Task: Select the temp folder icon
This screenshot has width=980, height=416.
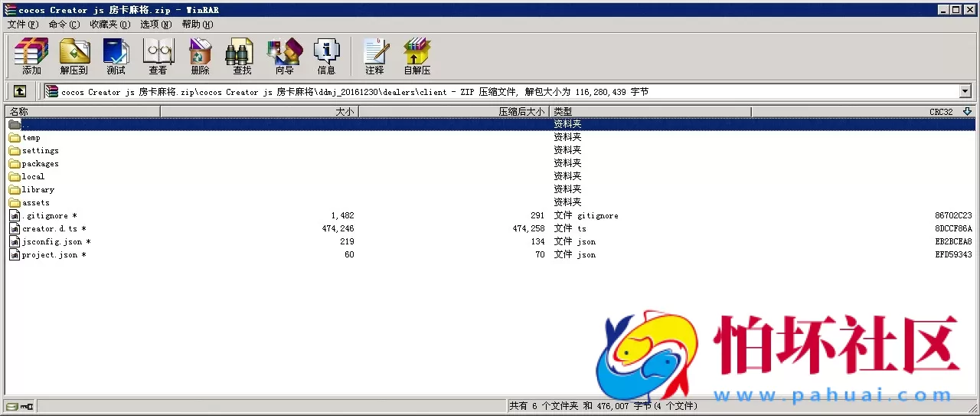Action: point(14,138)
